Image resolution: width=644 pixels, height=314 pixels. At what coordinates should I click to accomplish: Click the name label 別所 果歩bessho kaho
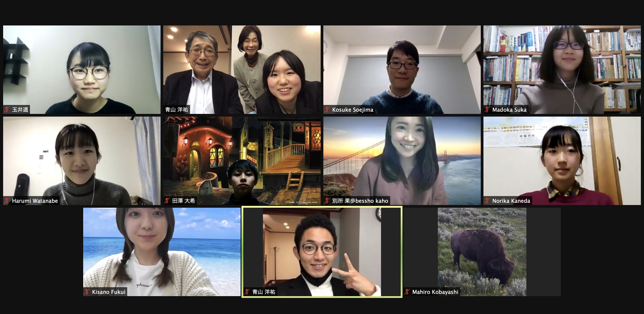pos(360,201)
